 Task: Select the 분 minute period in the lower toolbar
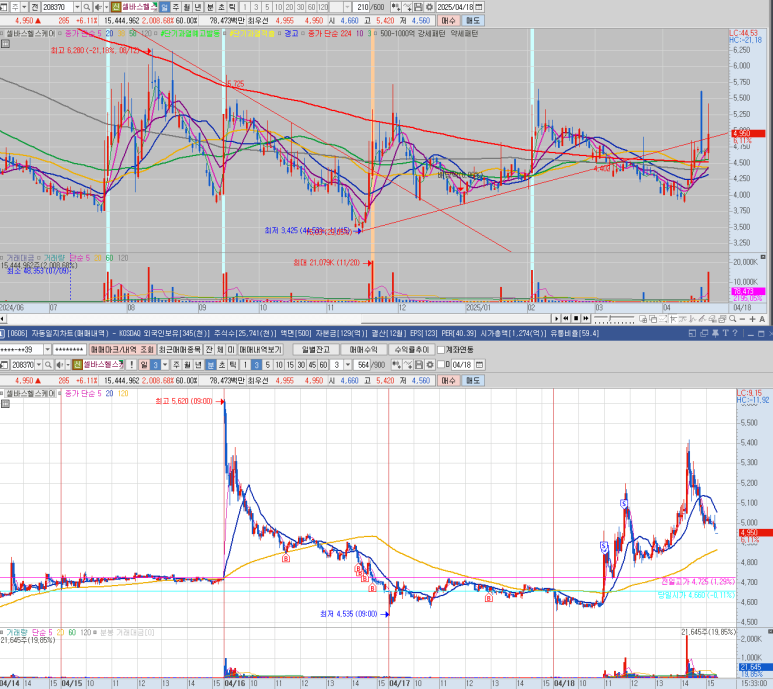point(211,365)
